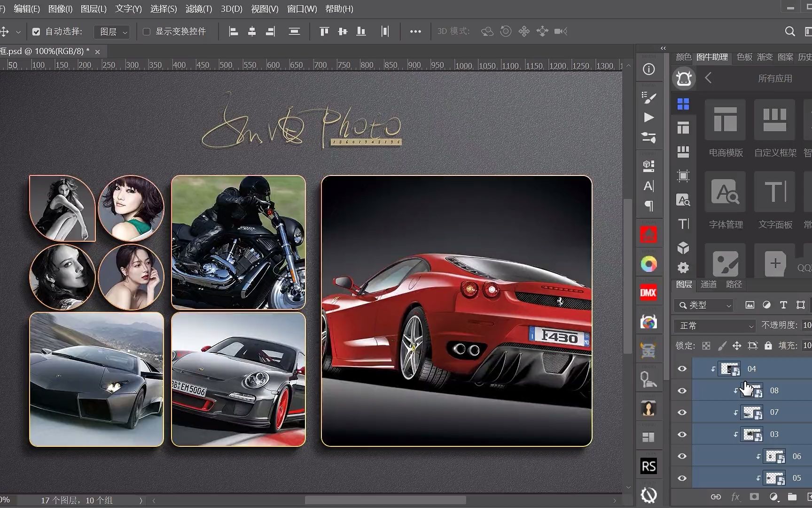Open the 自定义框架 app tile
Viewport: 812px width, 508px height.
(x=775, y=128)
